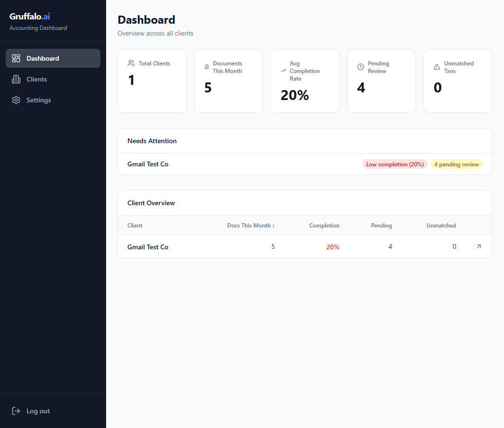Viewport: 504px width, 428px height.
Task: Click the Total Clients people icon
Action: 131,64
